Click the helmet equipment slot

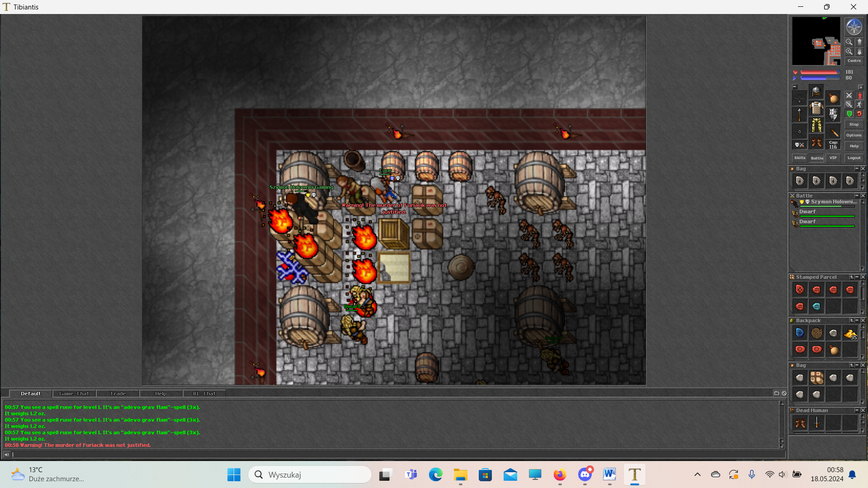tap(816, 92)
